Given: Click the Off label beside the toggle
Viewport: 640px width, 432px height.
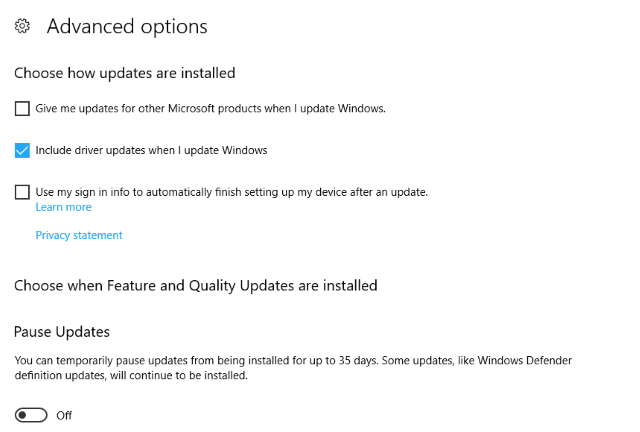Looking at the screenshot, I should point(64,415).
